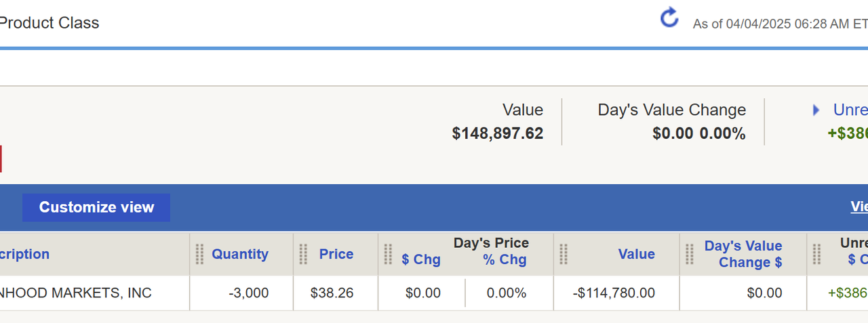Click the refresh icon beside the timestamp
Viewport: 868px width, 323px height.
(x=669, y=18)
